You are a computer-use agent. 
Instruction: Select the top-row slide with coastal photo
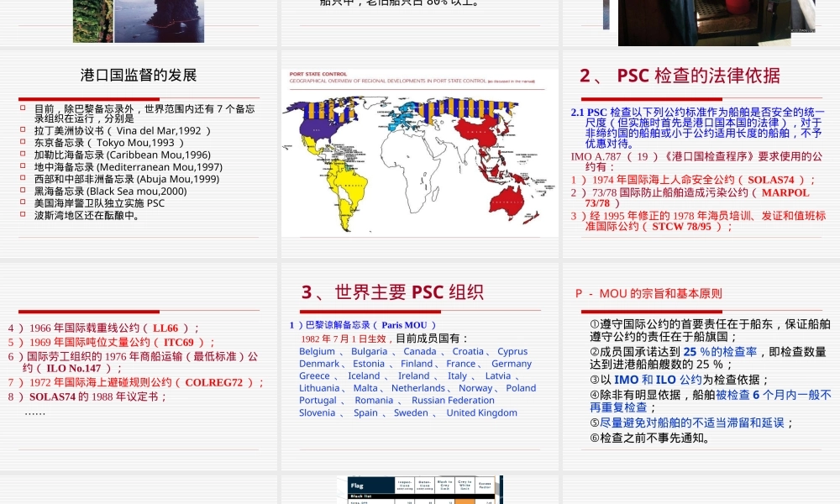click(x=139, y=23)
